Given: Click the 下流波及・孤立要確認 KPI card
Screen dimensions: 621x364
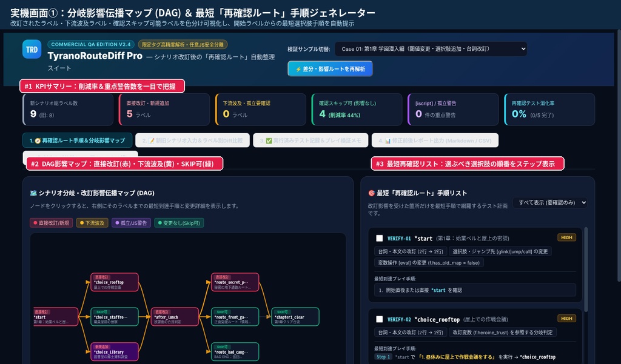Looking at the screenshot, I should 261,110.
